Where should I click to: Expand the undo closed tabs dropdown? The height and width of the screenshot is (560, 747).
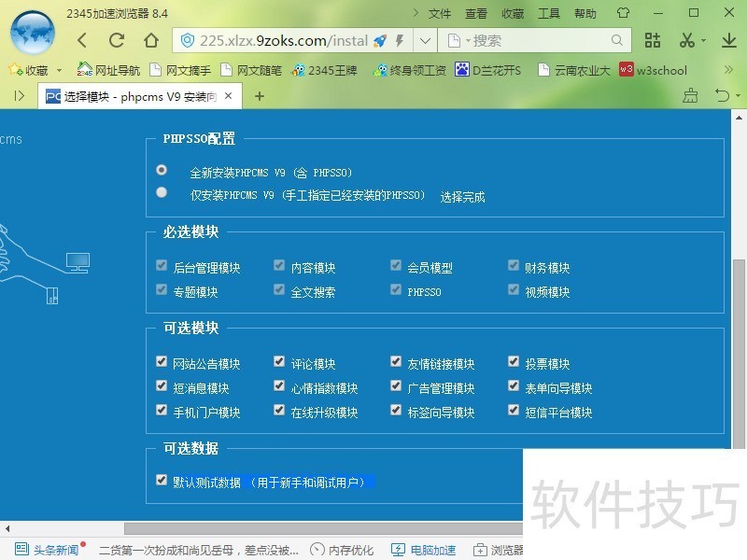click(738, 95)
